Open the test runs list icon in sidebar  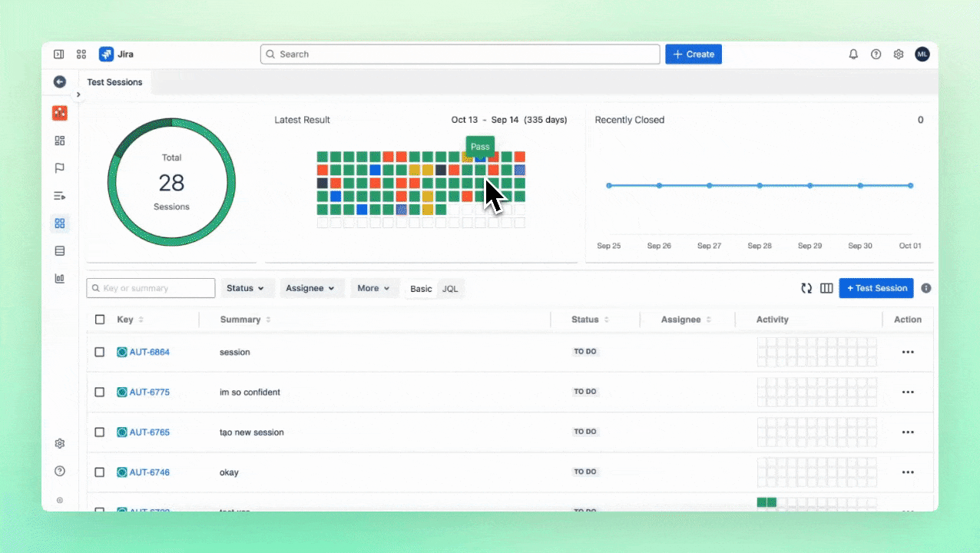click(x=60, y=196)
